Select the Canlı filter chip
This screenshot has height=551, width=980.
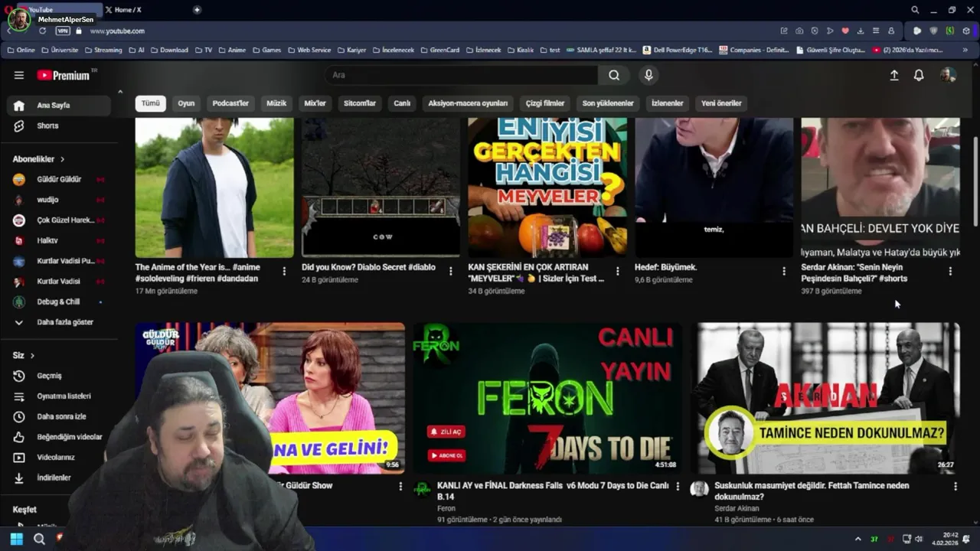(402, 103)
